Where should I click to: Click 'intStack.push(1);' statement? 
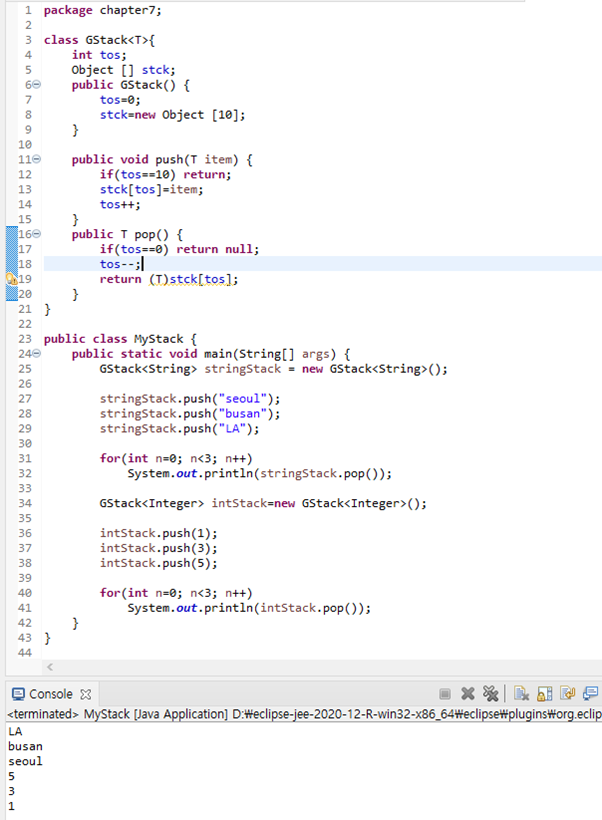[x=158, y=533]
